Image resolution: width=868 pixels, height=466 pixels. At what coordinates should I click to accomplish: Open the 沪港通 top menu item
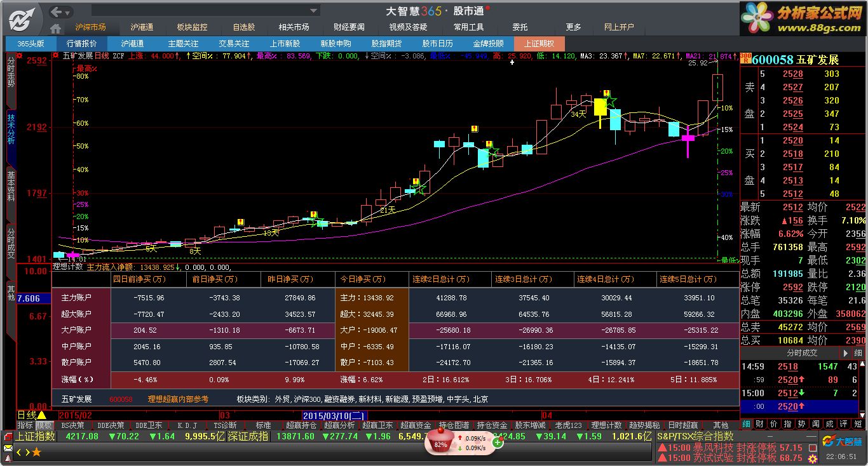pos(142,27)
